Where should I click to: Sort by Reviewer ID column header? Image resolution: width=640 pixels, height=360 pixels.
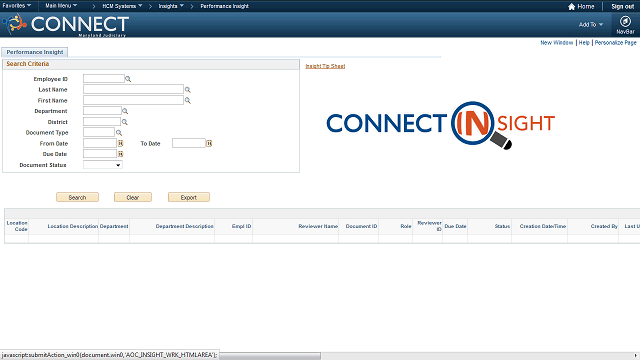[x=429, y=226]
